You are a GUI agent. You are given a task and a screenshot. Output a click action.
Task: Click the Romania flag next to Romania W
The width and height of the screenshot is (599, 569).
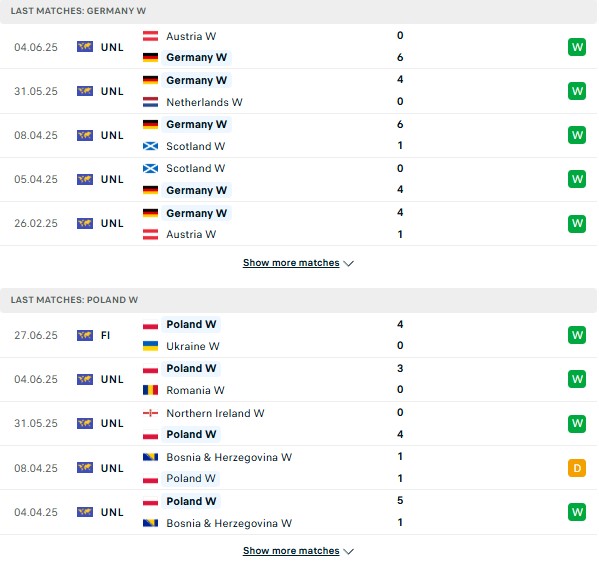coord(151,390)
